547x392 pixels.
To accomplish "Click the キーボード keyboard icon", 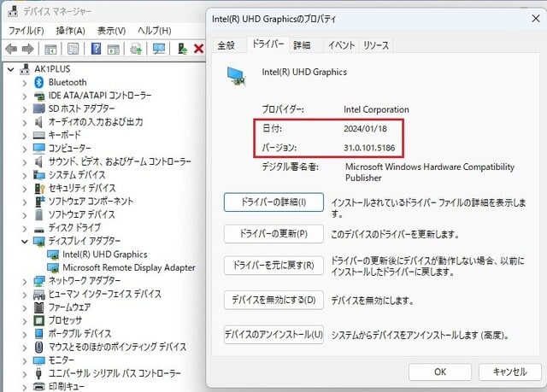I will (39, 135).
